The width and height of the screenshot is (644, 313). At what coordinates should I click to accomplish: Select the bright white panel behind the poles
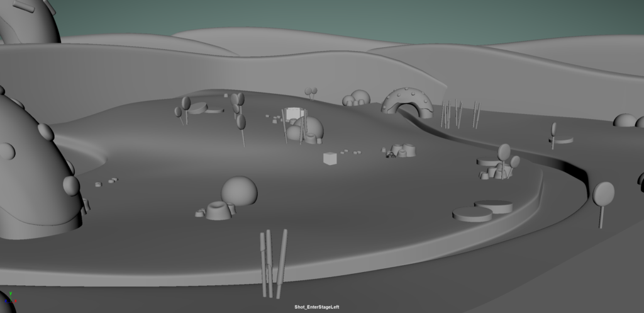(293, 113)
